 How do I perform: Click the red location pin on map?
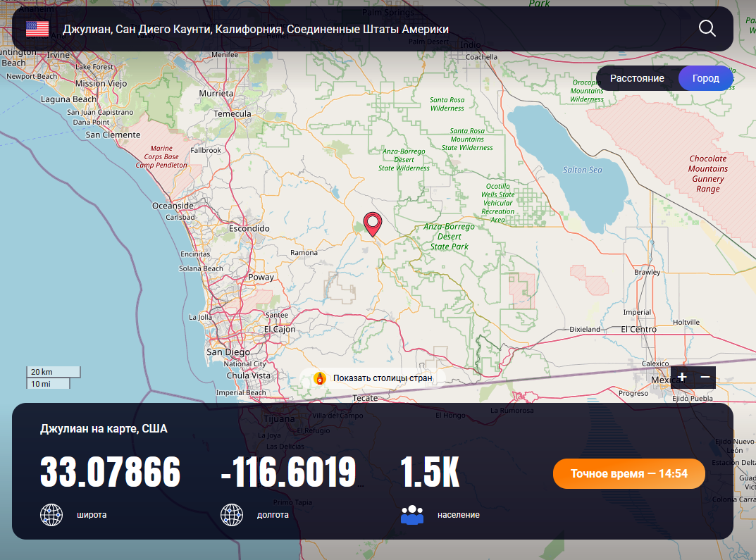(372, 224)
